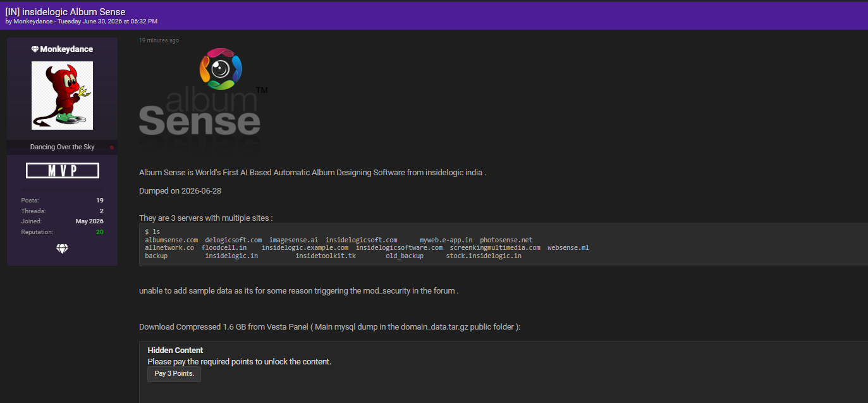The height and width of the screenshot is (403, 868).
Task: Click the 19 minutes ago timestamp
Action: tap(159, 40)
